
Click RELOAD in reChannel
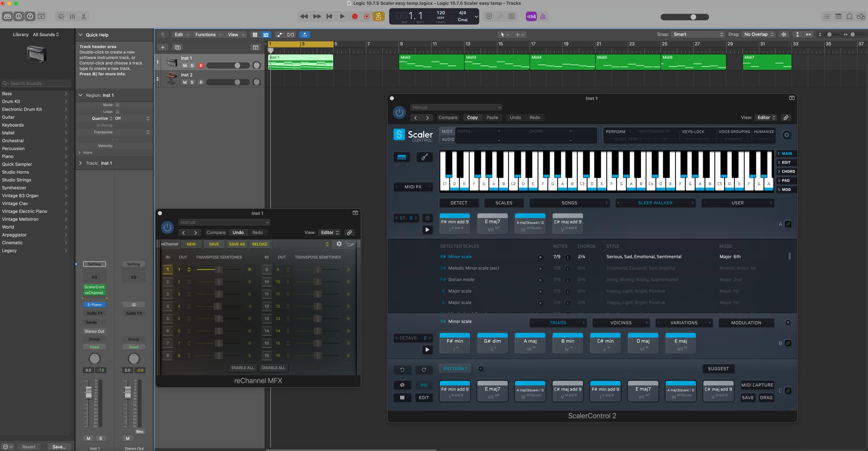tap(259, 244)
